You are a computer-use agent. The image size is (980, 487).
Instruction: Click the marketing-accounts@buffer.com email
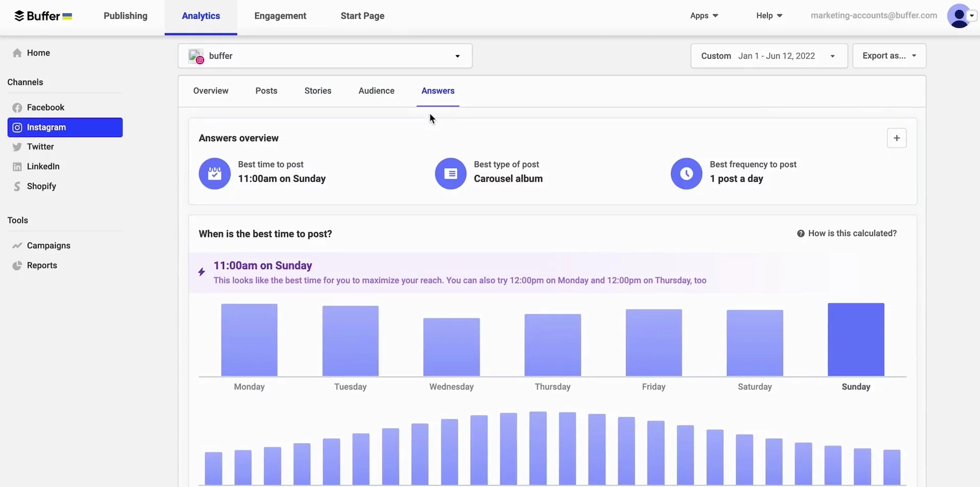coord(874,16)
